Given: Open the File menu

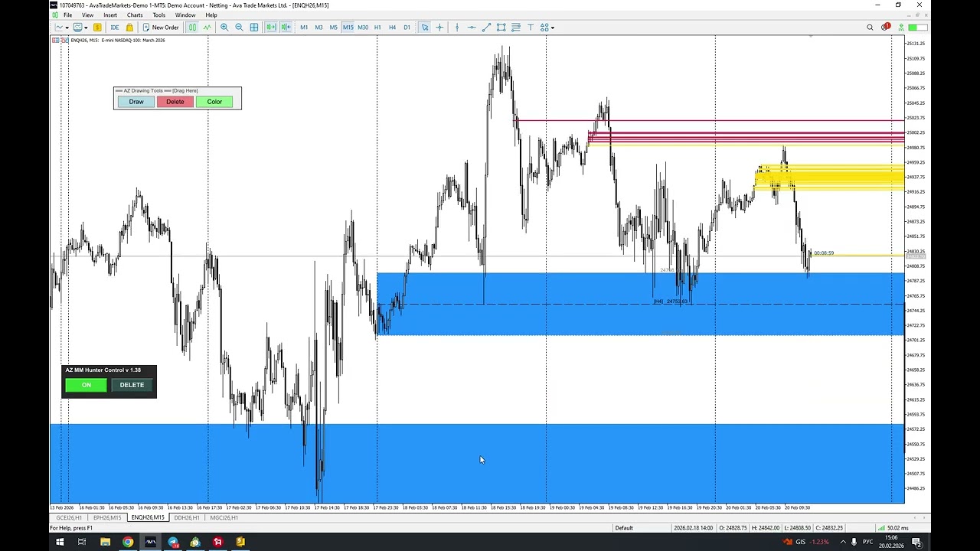Looking at the screenshot, I should click(68, 15).
